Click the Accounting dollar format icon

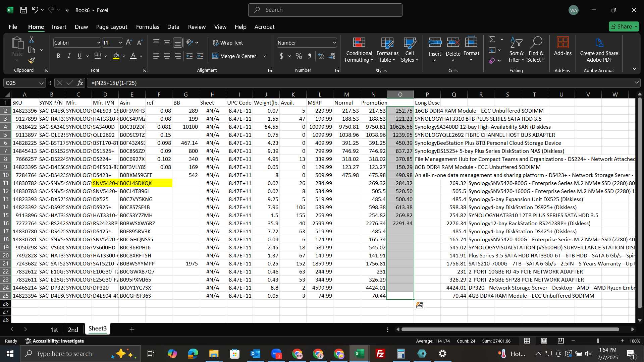(281, 56)
